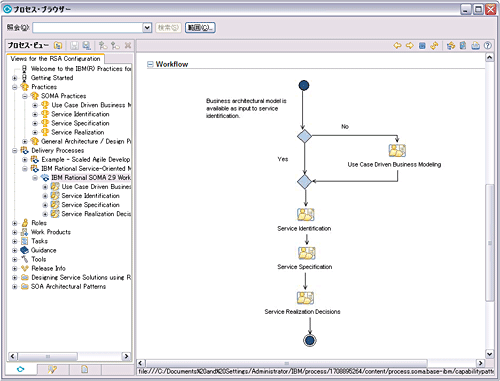
Task: Click the Use Case Driven Business Modeling activity icon
Action: pyautogui.click(x=397, y=150)
